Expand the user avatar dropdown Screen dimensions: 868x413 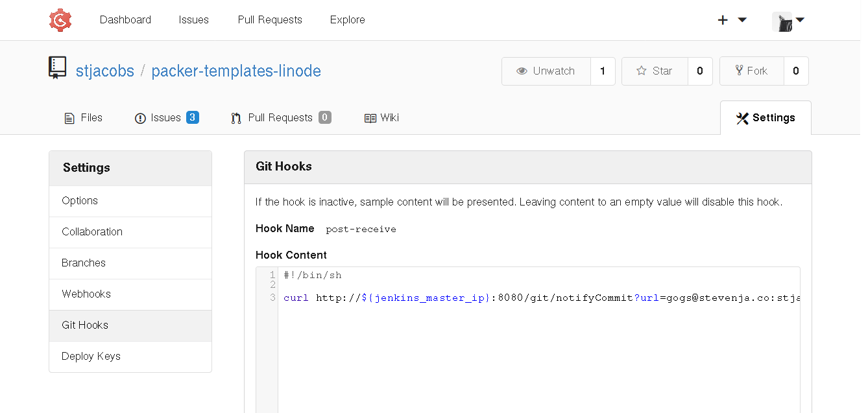tap(783, 20)
